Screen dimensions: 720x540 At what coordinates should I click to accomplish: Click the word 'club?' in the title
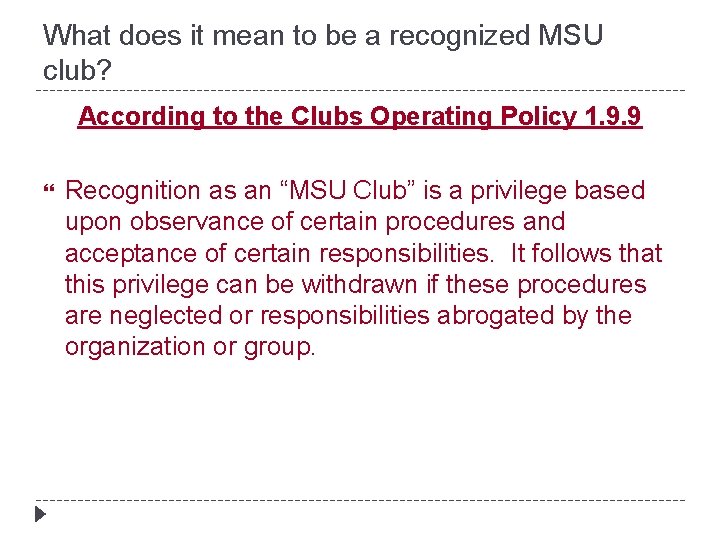click(x=77, y=70)
